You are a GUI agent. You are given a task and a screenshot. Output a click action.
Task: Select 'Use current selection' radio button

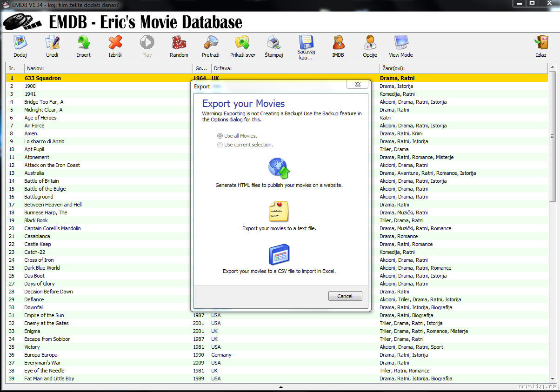pos(220,145)
